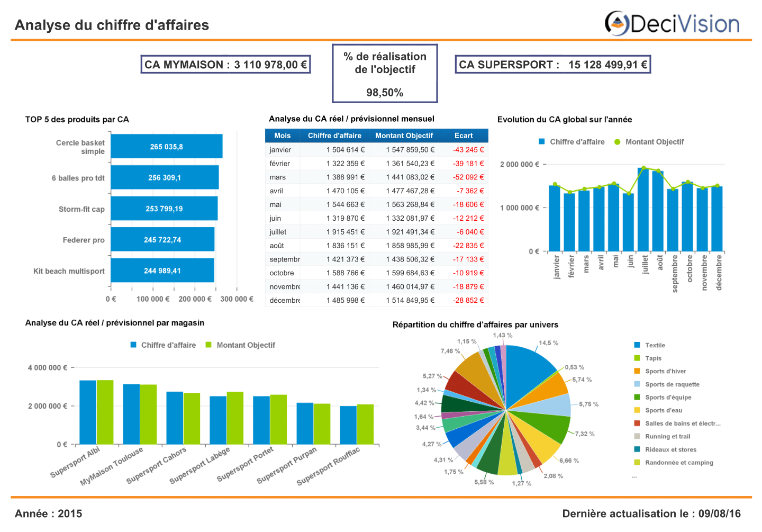
Task: Click Supersport Albi chiffre d'affaire blue bar
Action: (x=88, y=412)
